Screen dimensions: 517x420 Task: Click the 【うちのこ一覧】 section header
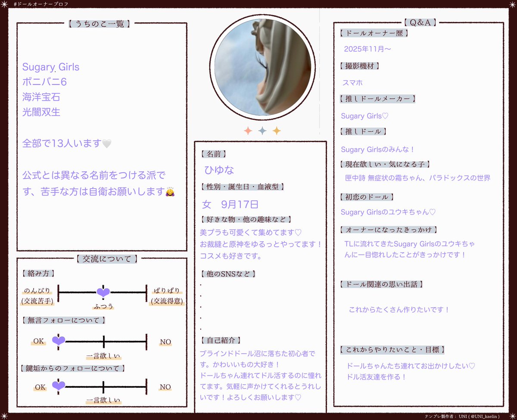99,24
